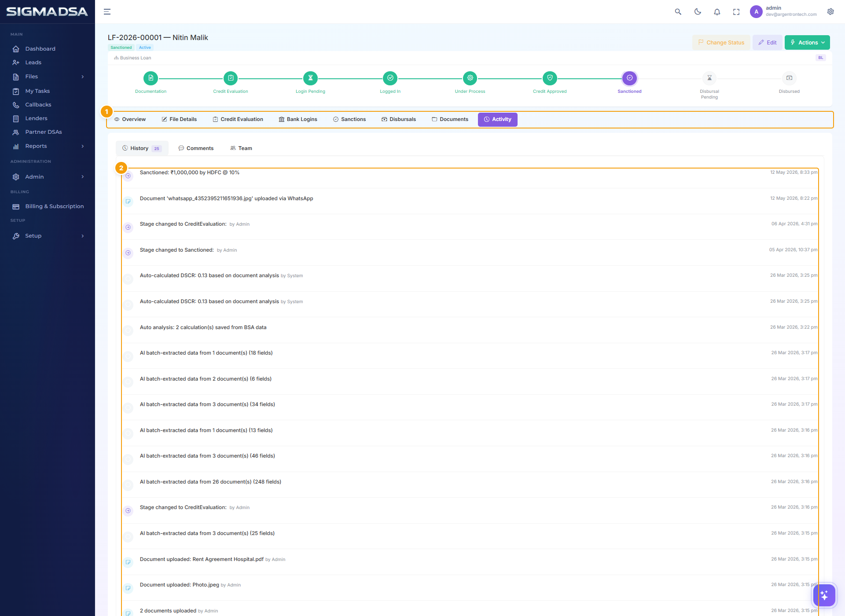Enter fullscreen mode icon
Screen dimensions: 845x616
point(736,12)
